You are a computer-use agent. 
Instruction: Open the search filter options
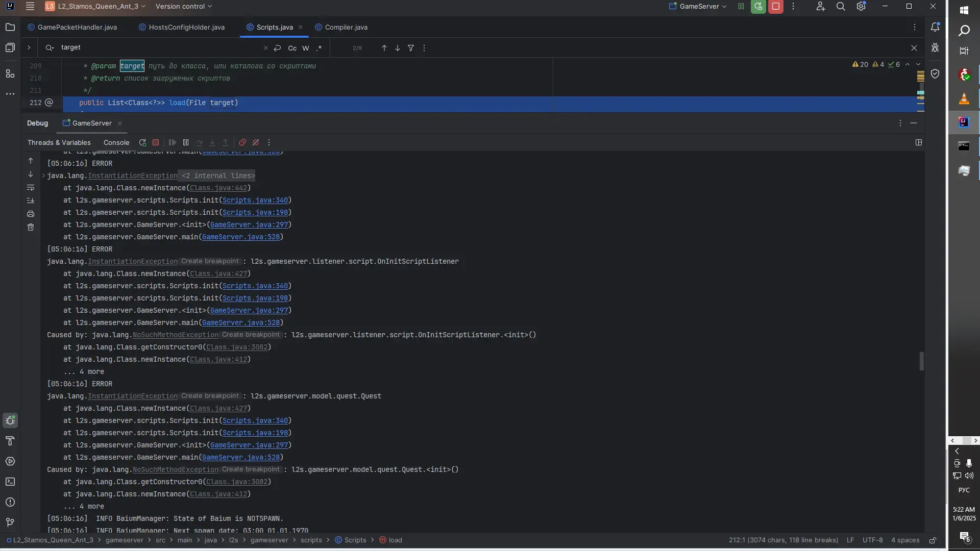(x=411, y=48)
